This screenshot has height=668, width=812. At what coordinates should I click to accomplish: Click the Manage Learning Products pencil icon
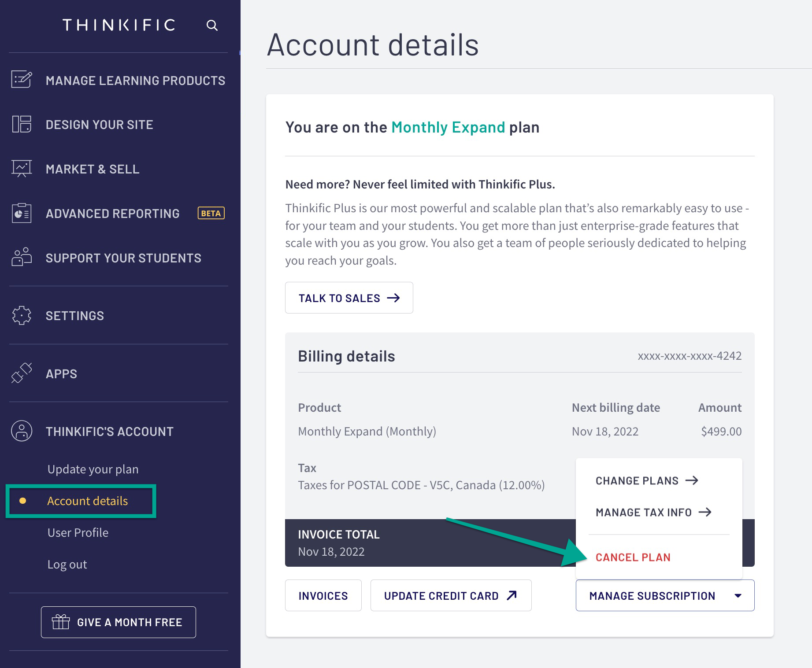22,80
